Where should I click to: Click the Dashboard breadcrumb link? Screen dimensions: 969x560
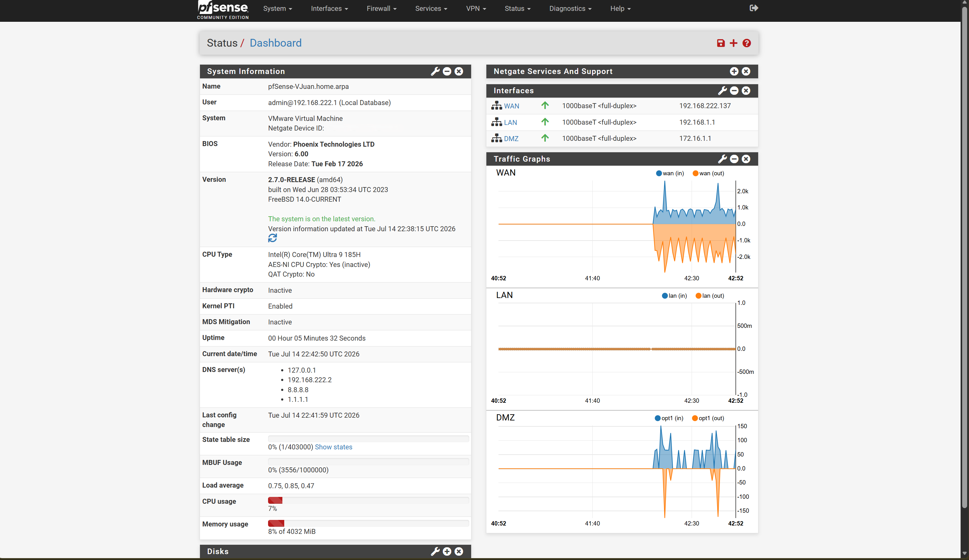click(275, 43)
